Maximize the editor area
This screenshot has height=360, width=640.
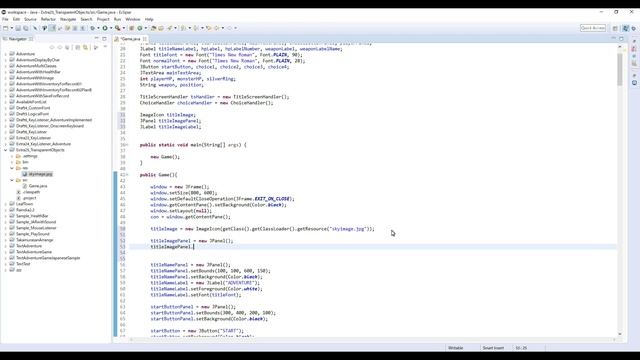621,38
